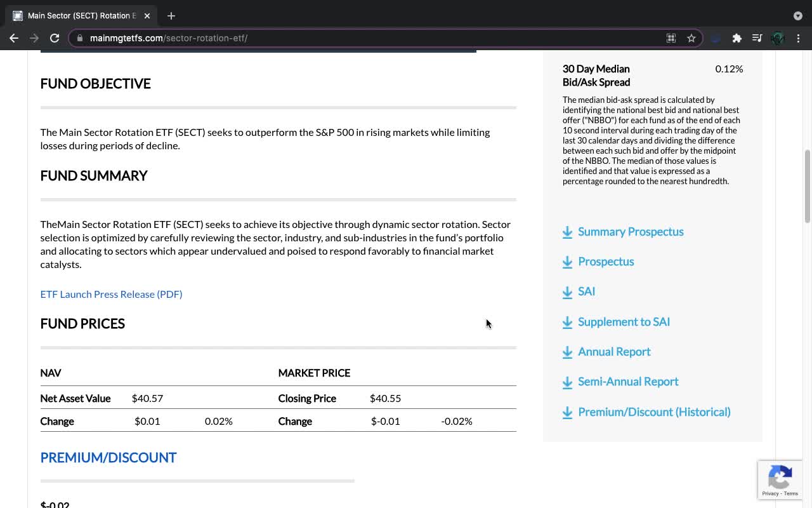Click the page vertical scrollbar
This screenshot has height=508, width=812.
coord(808,187)
